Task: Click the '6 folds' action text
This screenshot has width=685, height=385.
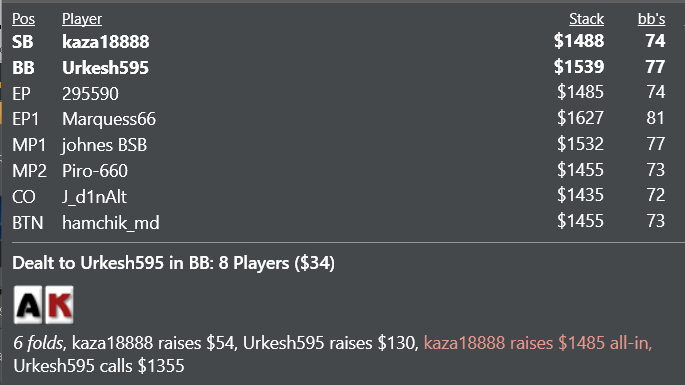Action: click(38, 343)
